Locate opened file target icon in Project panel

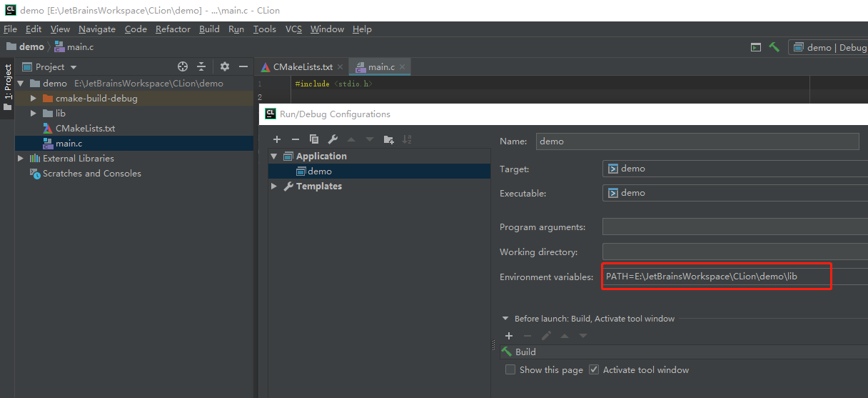tap(183, 66)
